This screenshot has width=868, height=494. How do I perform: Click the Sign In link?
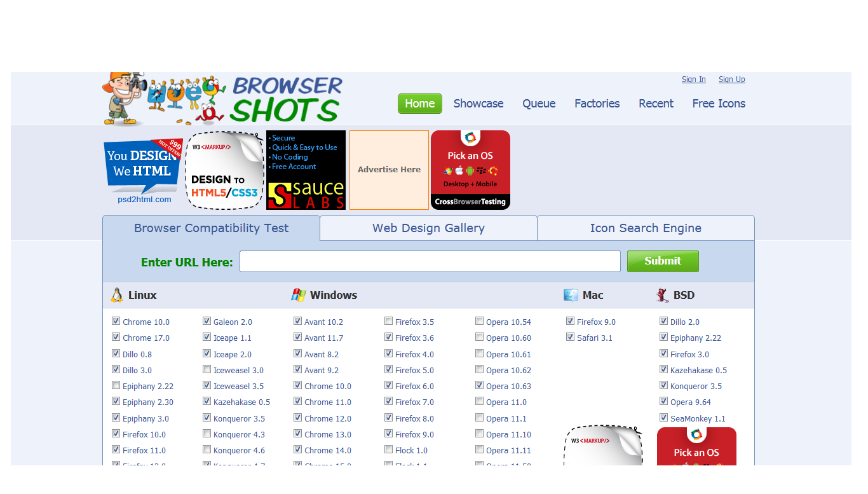click(693, 79)
